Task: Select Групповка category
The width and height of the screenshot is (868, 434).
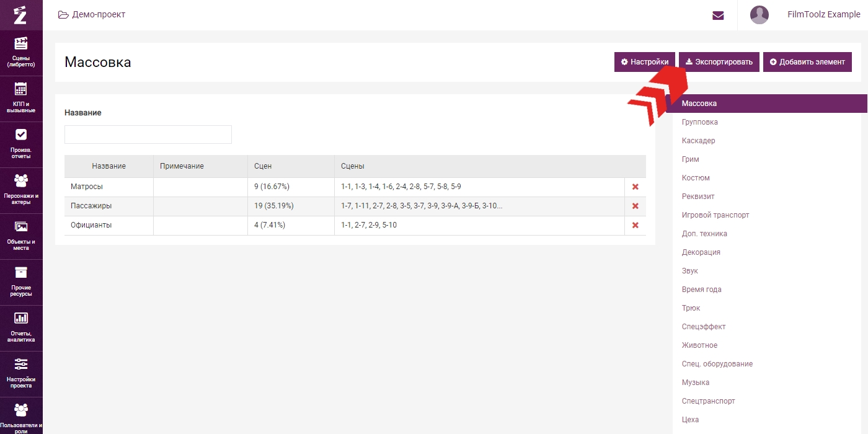Action: (x=700, y=122)
